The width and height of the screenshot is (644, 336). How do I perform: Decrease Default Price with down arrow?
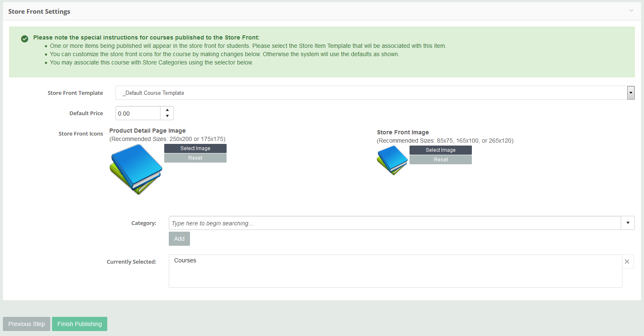point(167,116)
